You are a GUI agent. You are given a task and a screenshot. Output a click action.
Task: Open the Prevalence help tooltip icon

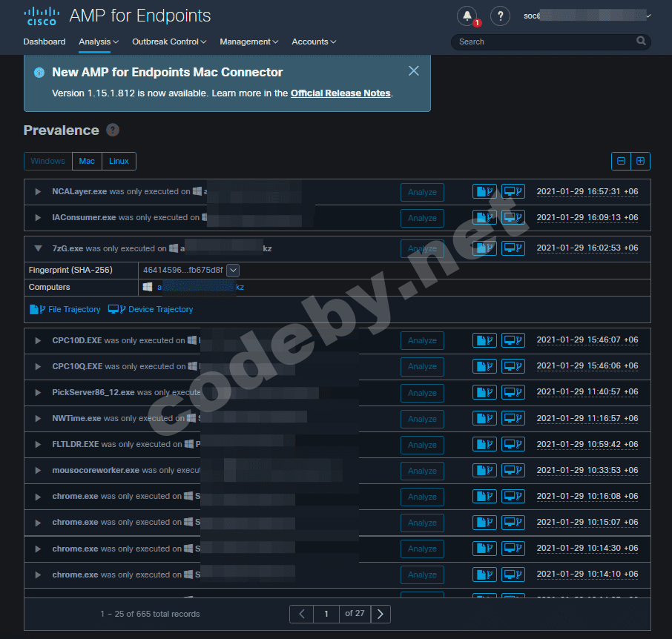[x=113, y=130]
